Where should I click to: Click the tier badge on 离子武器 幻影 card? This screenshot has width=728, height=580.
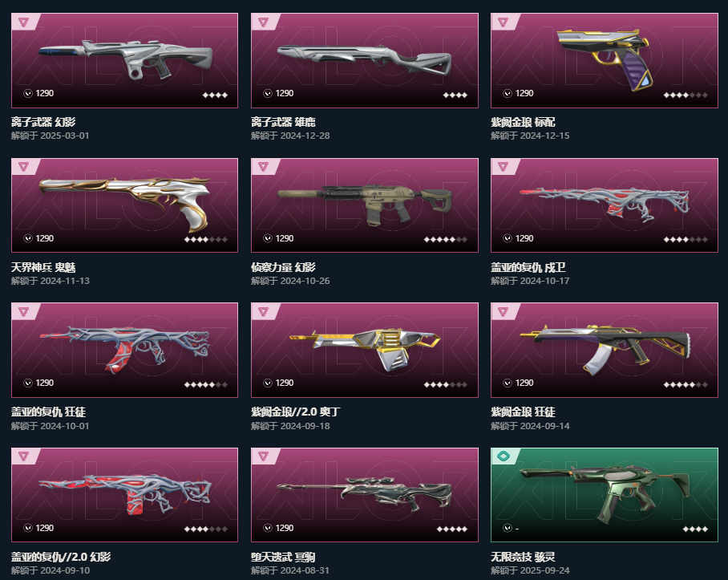tap(25, 22)
